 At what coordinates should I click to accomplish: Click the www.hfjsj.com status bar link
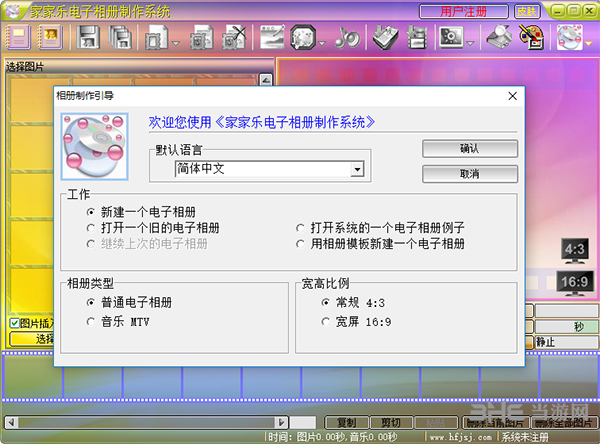[461, 437]
